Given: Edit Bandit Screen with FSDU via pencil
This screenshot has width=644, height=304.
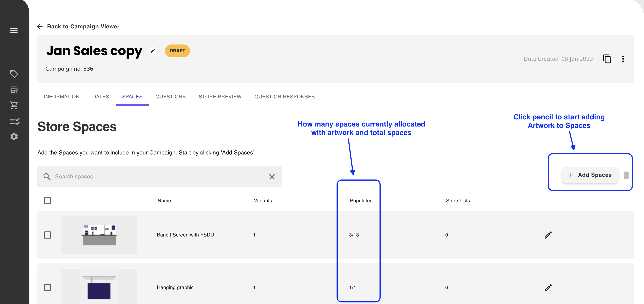Looking at the screenshot, I should pos(548,235).
